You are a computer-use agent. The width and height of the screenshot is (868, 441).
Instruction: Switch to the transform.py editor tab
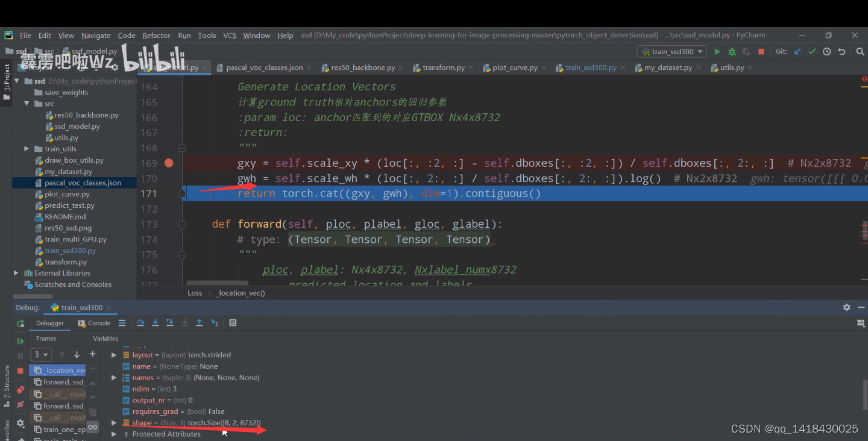[x=443, y=67]
